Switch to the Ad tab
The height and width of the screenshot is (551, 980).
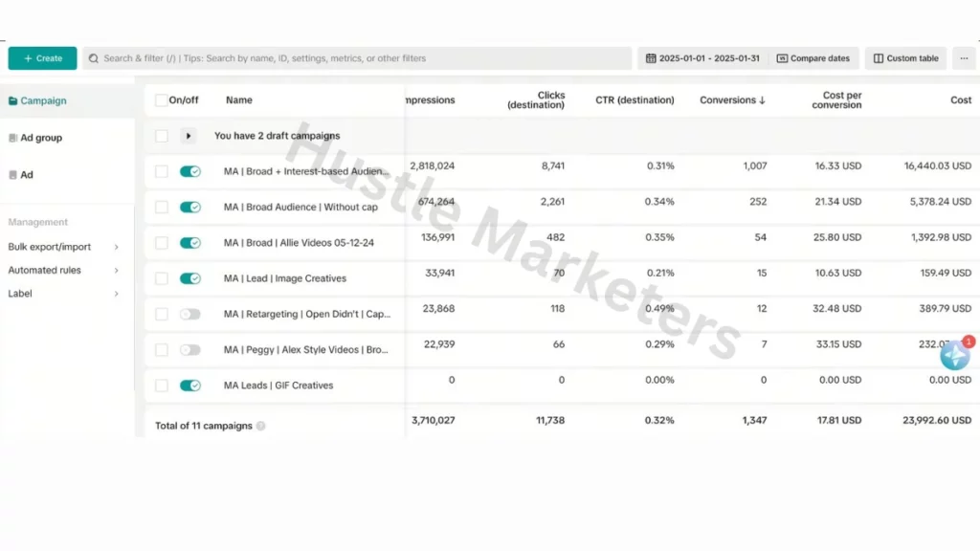tap(27, 175)
